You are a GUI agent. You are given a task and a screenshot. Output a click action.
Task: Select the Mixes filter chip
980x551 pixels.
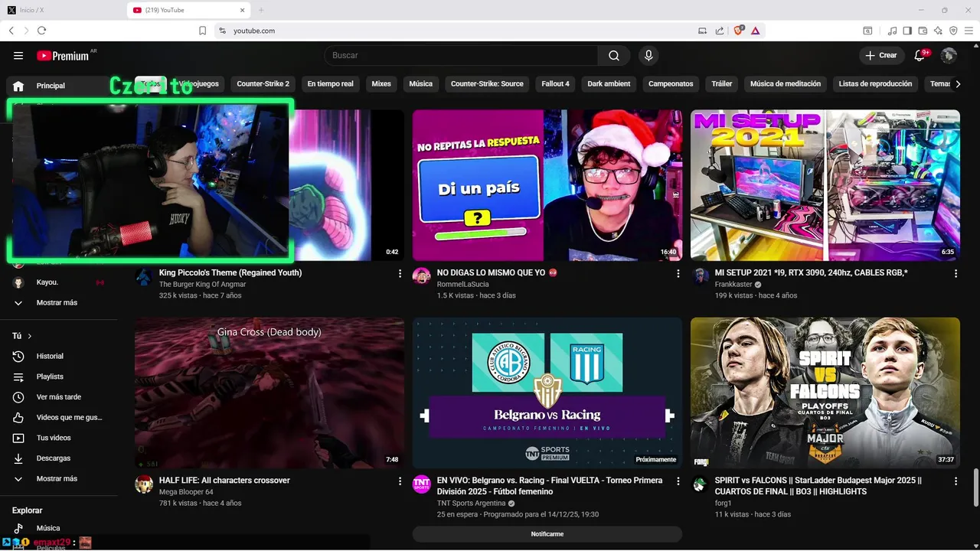click(381, 84)
